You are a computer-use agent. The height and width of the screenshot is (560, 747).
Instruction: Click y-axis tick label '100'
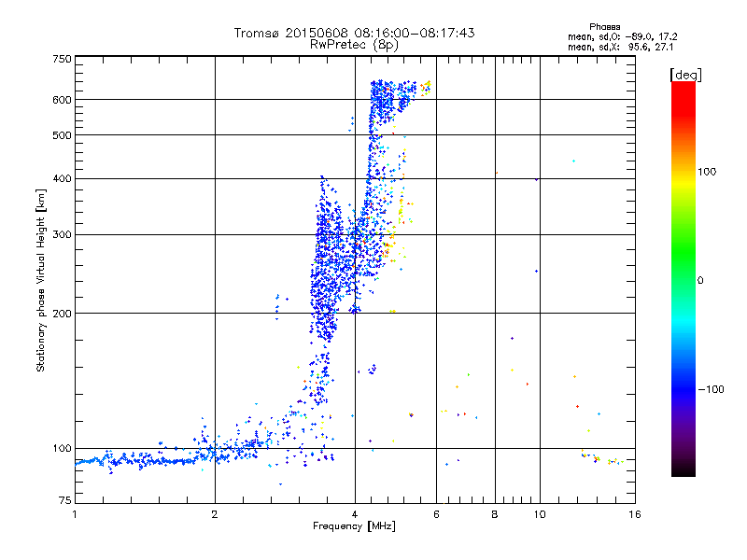tap(62, 448)
